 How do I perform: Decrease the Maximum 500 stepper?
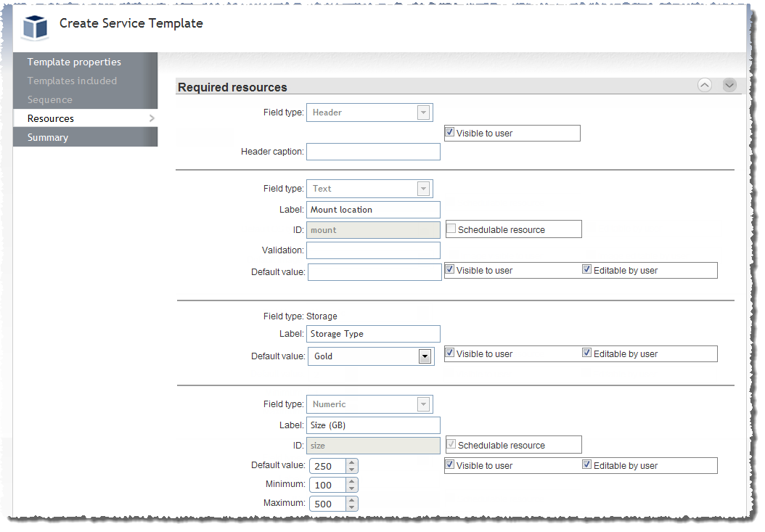(x=352, y=507)
